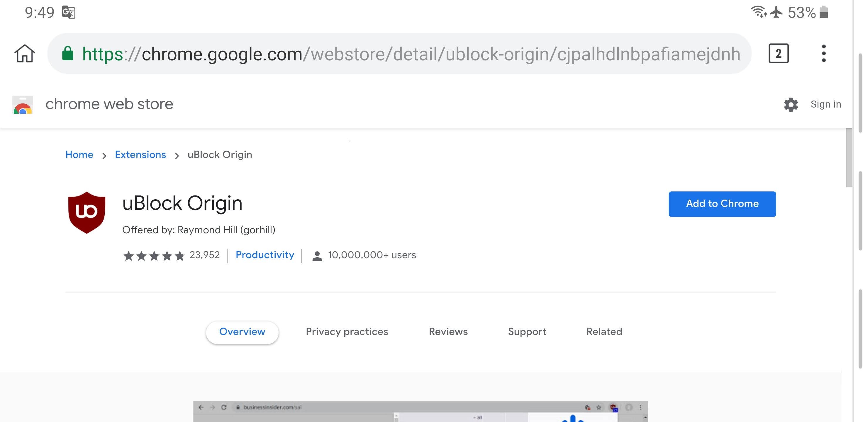Go to the Support tab
The height and width of the screenshot is (422, 868).
(527, 332)
